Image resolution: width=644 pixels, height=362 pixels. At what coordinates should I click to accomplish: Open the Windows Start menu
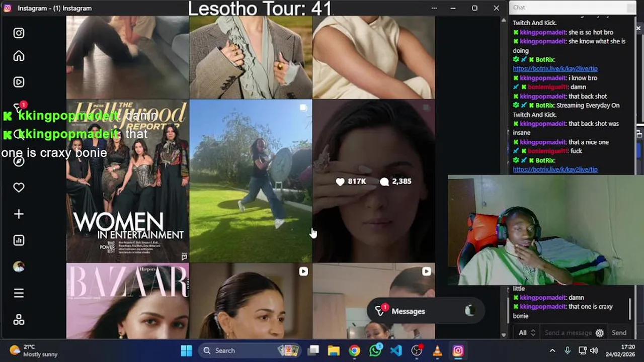pyautogui.click(x=186, y=350)
